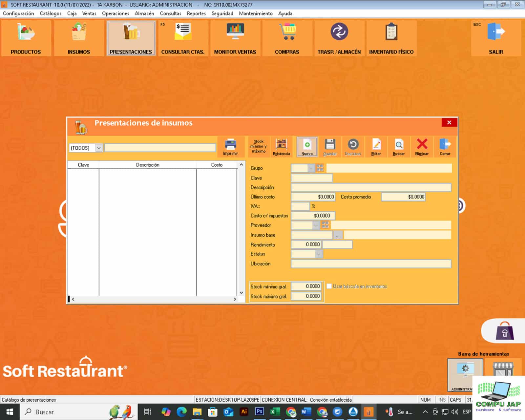The image size is (525, 420).
Task: Open the Operaciones menu
Action: click(x=115, y=13)
